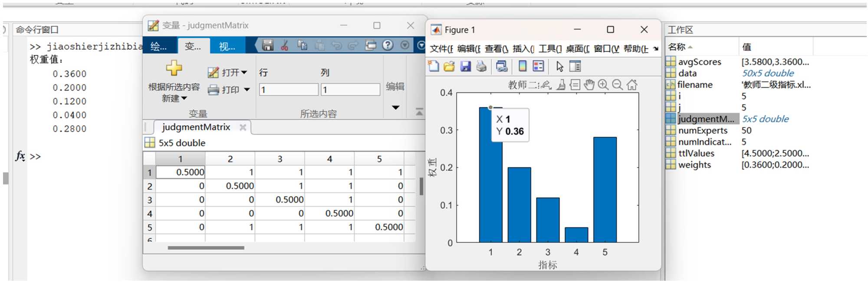Expand the 编辑 section dropdown arrow
Image resolution: width=868 pixels, height=282 pixels.
pyautogui.click(x=395, y=107)
